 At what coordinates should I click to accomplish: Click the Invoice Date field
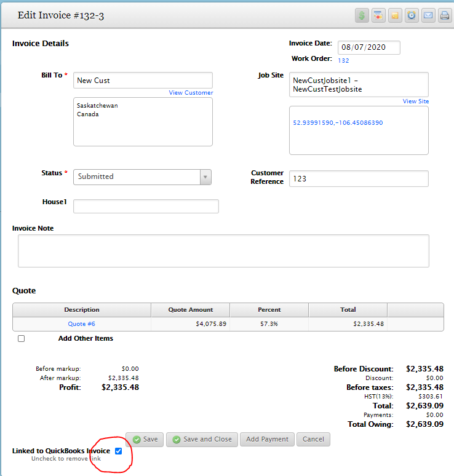pos(369,47)
